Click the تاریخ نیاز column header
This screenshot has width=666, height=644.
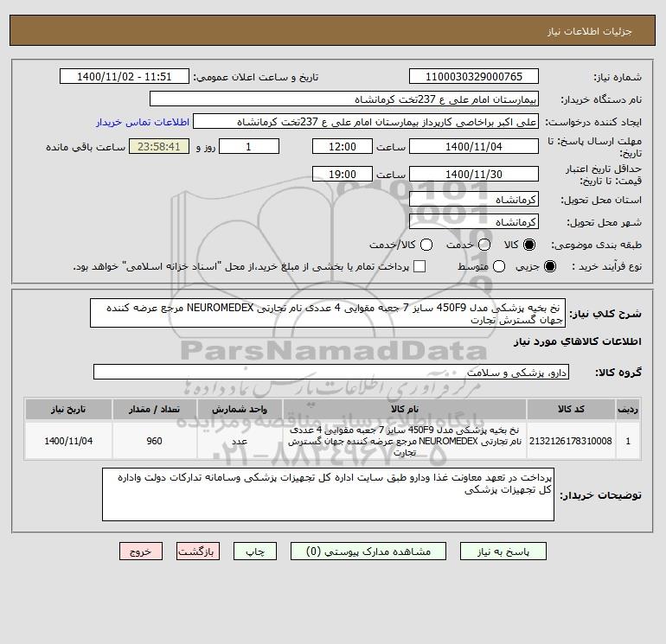(68, 409)
